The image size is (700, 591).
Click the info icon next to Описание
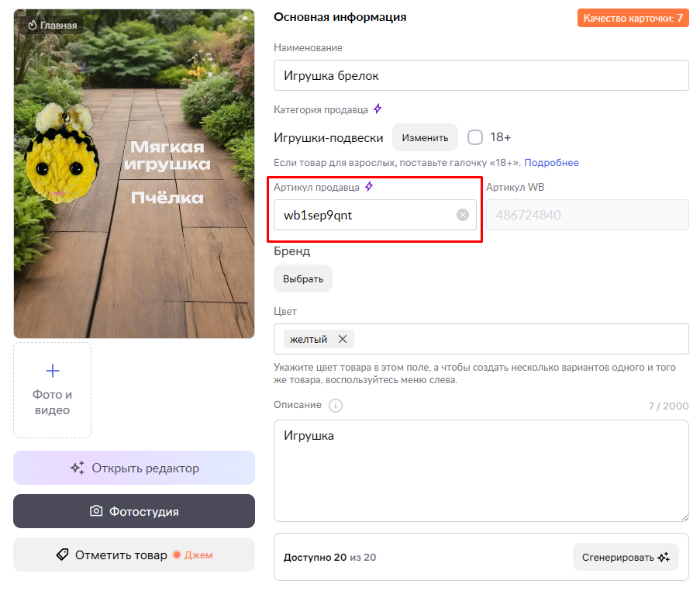336,406
